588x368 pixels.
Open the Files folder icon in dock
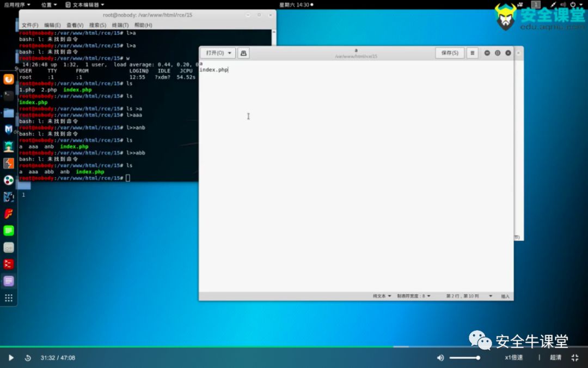pyautogui.click(x=9, y=113)
